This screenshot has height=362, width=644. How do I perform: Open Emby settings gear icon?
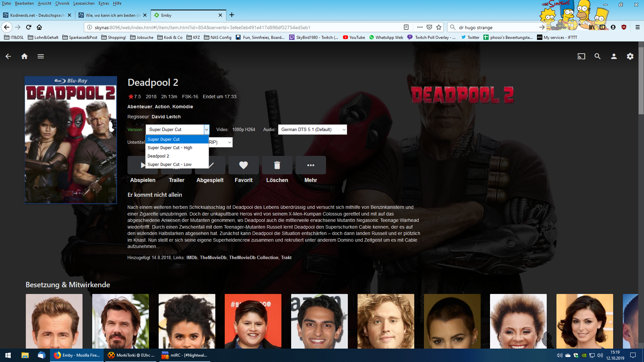630,56
